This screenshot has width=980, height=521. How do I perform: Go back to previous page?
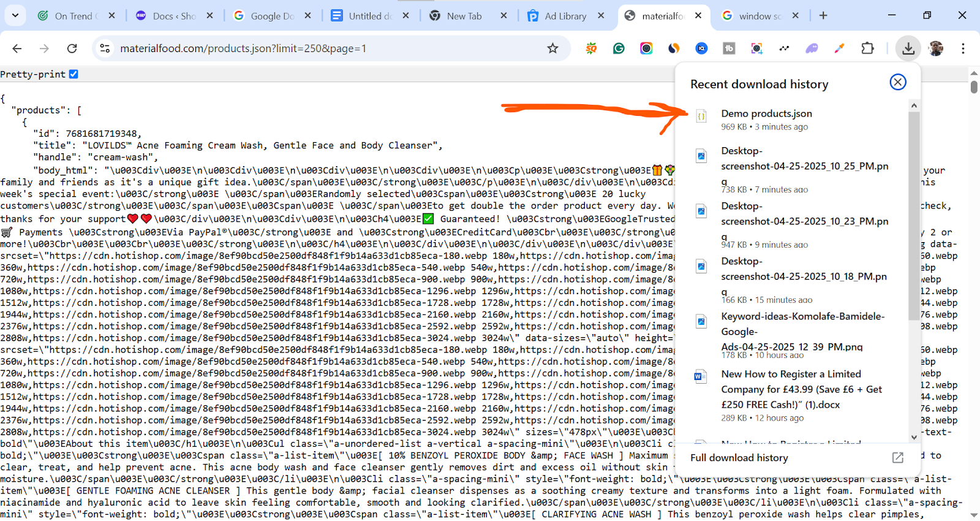(17, 48)
